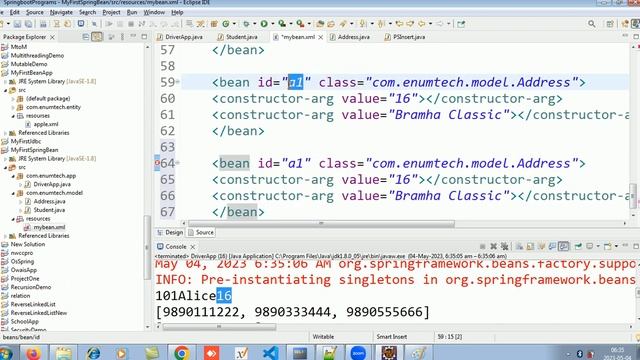Image resolution: width=640 pixels, height=360 pixels.
Task: Toggle Show Console on Standard Out change
Action: pos(552,247)
